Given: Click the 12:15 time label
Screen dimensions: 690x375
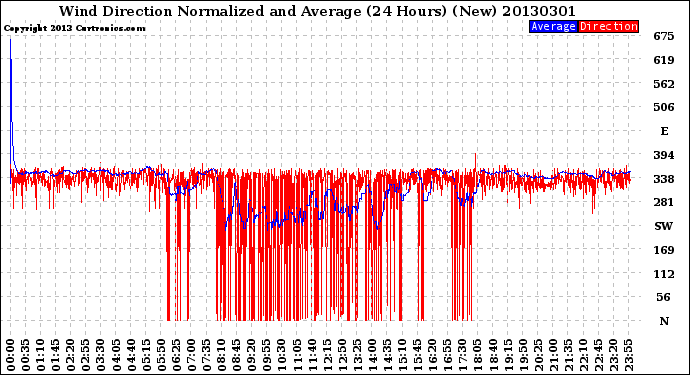Looking at the screenshot, I should click(x=327, y=355).
